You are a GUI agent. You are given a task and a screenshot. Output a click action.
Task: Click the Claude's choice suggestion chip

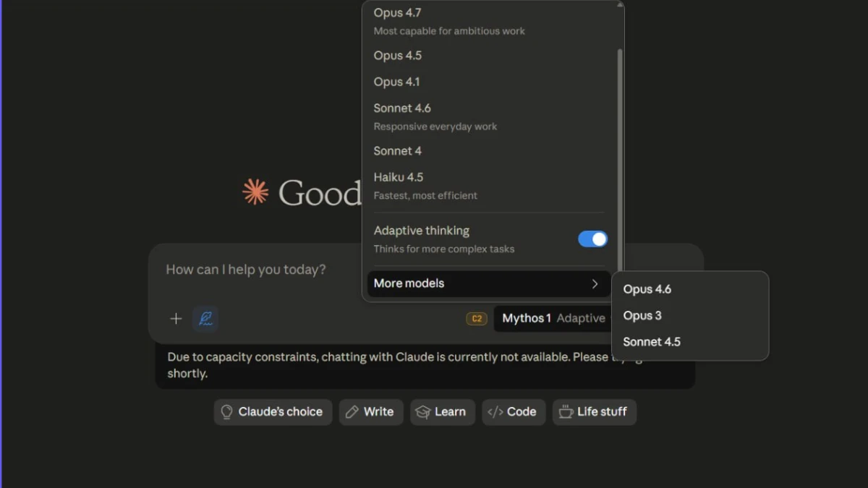tap(273, 412)
